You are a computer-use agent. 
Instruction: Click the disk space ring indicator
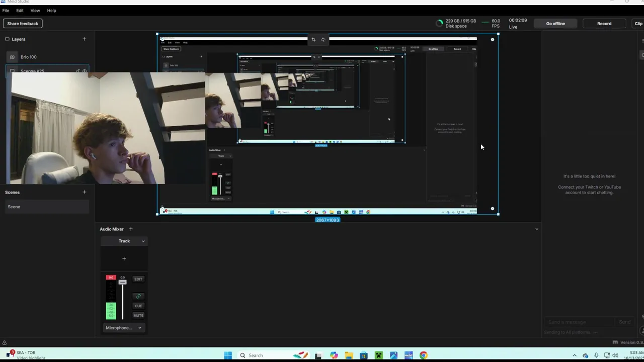pos(440,23)
